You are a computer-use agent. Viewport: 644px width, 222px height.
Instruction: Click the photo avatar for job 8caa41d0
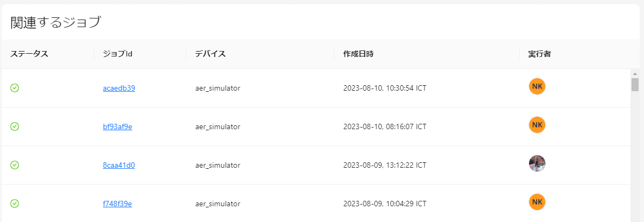point(537,163)
